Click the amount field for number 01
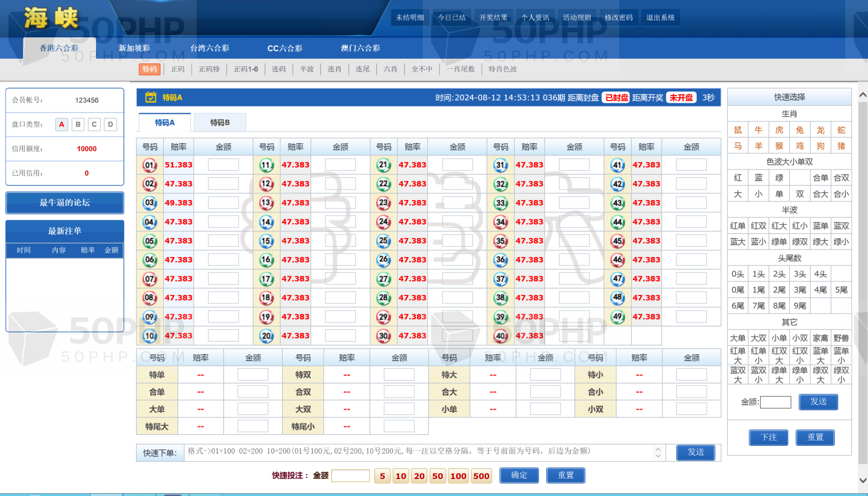The height and width of the screenshot is (496, 868). click(x=223, y=165)
